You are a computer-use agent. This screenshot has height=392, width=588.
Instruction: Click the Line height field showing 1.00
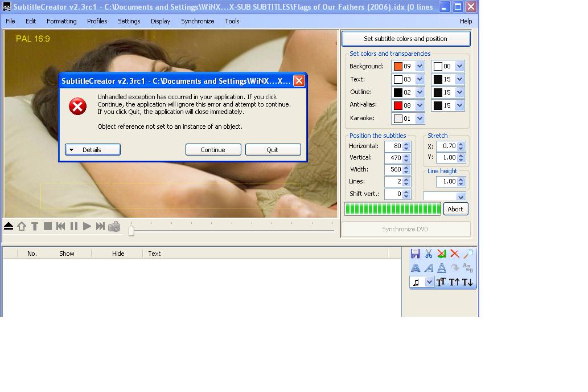[x=447, y=181]
